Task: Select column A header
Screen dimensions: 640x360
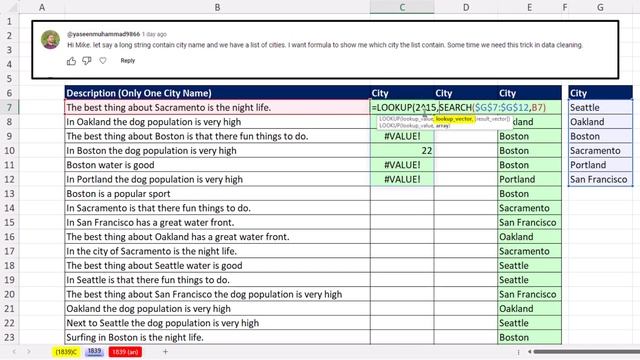Action: tap(42, 7)
